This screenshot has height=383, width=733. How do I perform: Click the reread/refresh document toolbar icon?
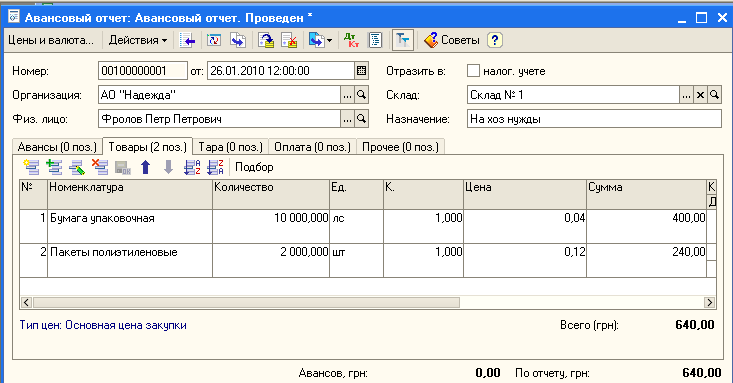click(x=214, y=40)
